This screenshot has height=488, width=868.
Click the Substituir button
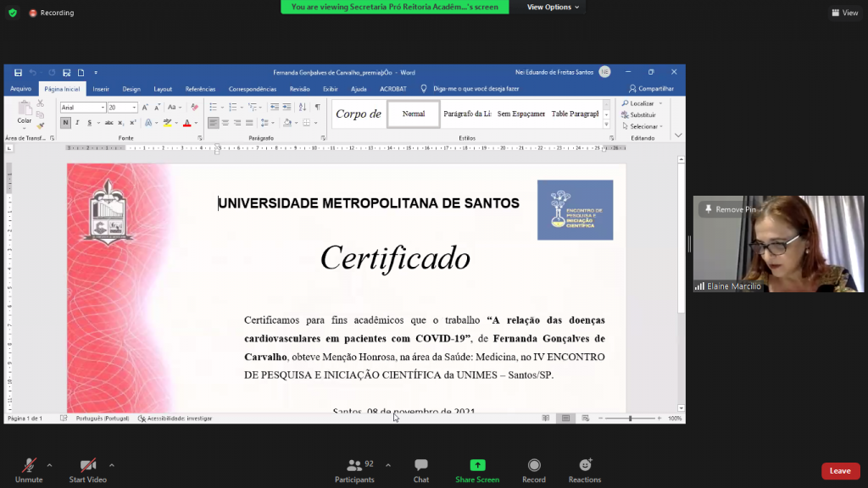click(x=639, y=115)
